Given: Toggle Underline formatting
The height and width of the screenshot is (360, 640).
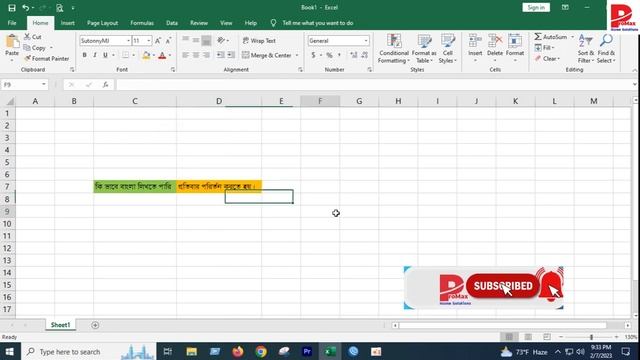Looking at the screenshot, I should coord(105,55).
